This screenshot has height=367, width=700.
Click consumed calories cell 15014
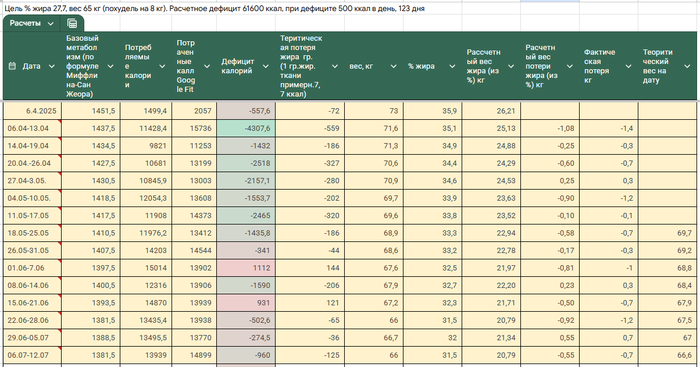pyautogui.click(x=146, y=268)
